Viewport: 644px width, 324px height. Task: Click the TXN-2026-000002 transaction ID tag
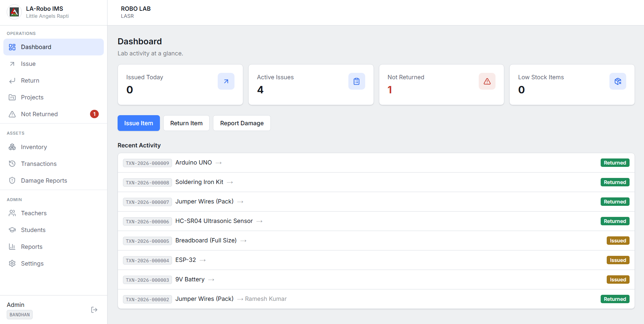[x=147, y=299]
